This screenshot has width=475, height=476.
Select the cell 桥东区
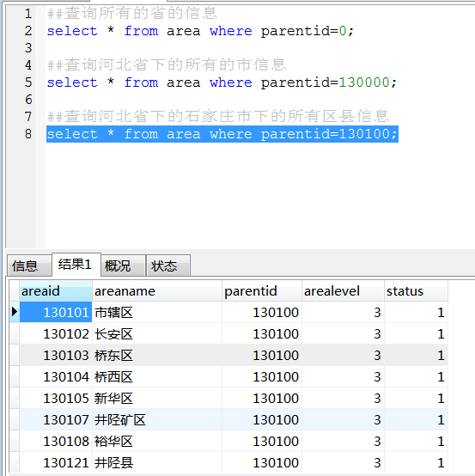(x=156, y=356)
